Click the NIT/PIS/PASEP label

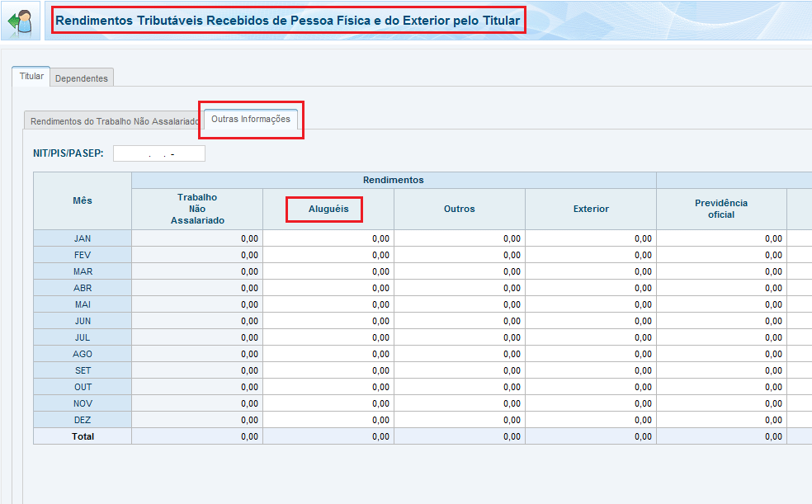coord(68,153)
